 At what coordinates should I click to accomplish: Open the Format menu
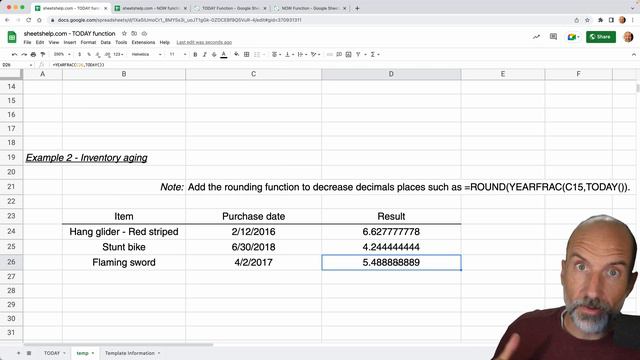pyautogui.click(x=88, y=42)
